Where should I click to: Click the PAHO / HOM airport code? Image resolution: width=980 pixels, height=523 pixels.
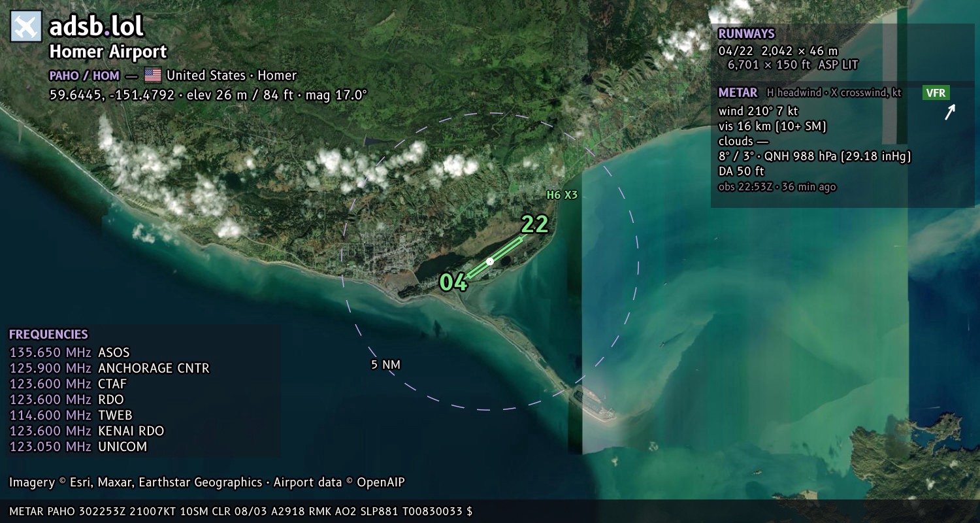tap(84, 76)
